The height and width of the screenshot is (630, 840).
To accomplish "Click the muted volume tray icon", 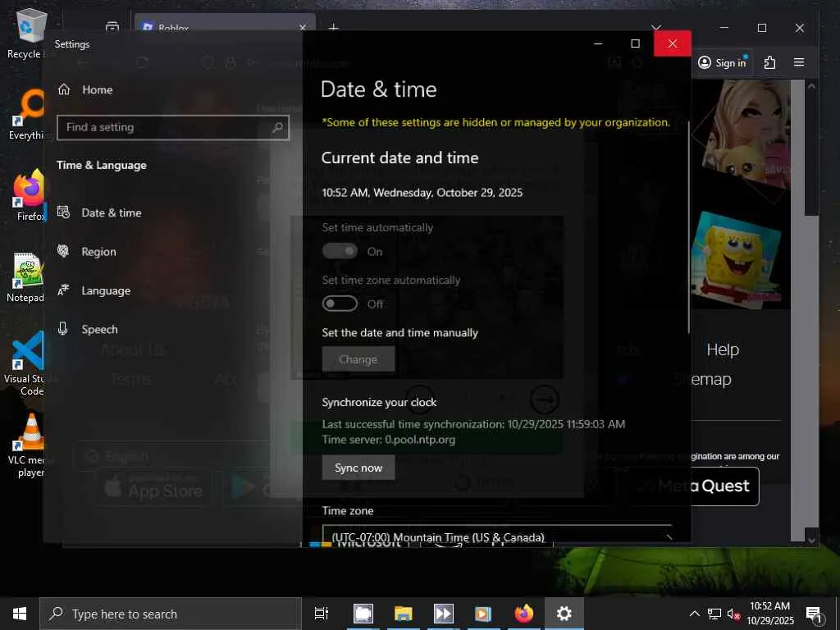I will (733, 614).
